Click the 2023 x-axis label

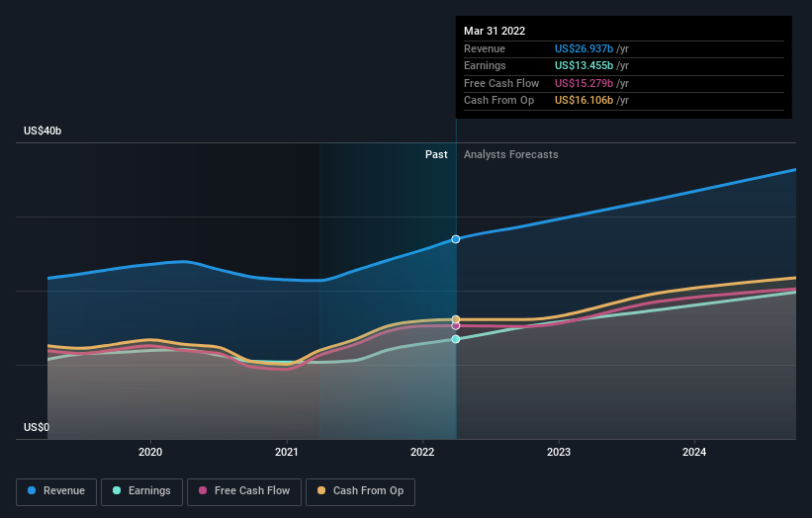coord(559,452)
